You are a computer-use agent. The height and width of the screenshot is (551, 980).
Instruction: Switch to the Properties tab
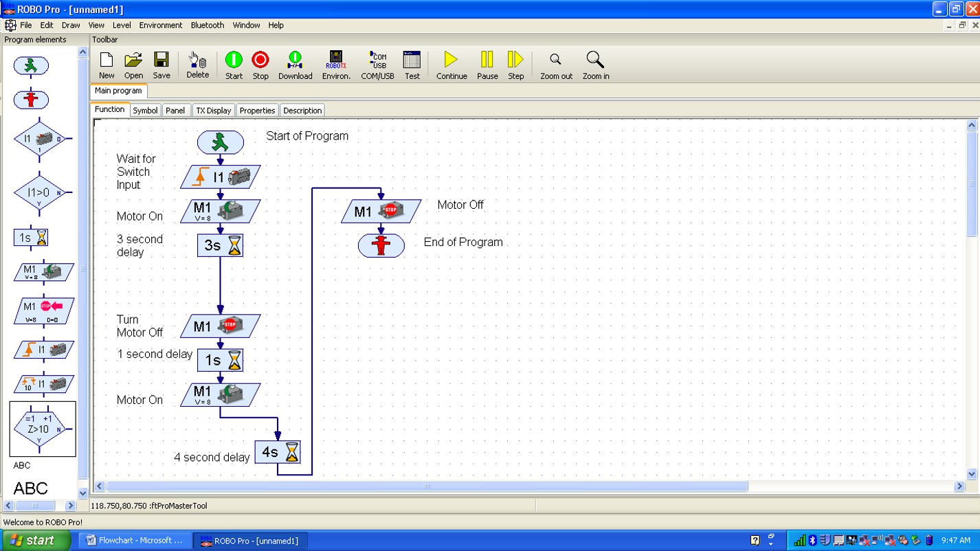pyautogui.click(x=257, y=110)
